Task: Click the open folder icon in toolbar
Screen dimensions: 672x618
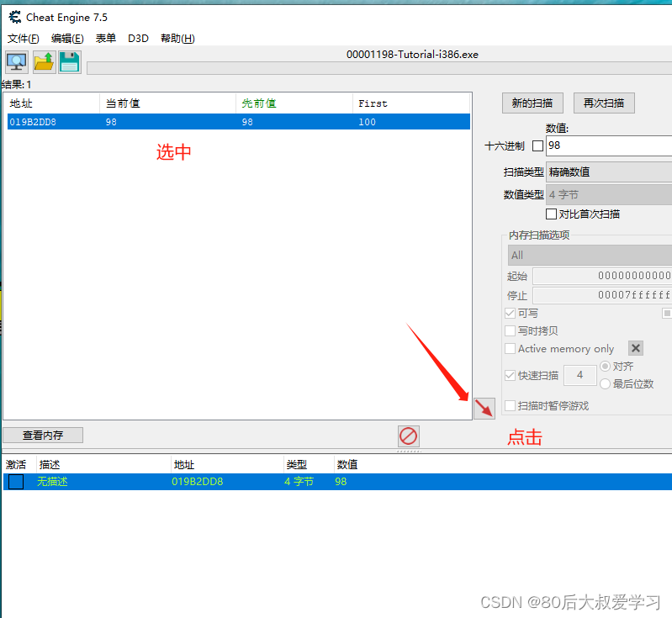Action: click(x=44, y=62)
